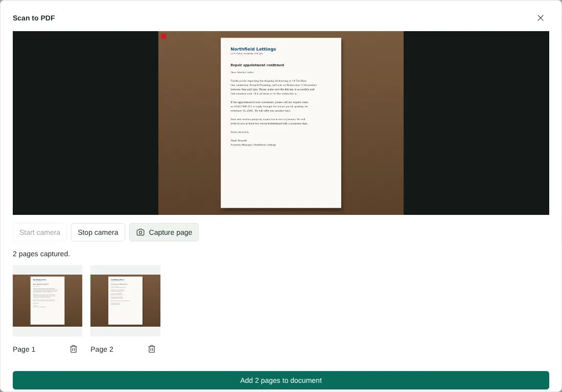562x392 pixels.
Task: Click the Stop camera button
Action: tap(98, 232)
